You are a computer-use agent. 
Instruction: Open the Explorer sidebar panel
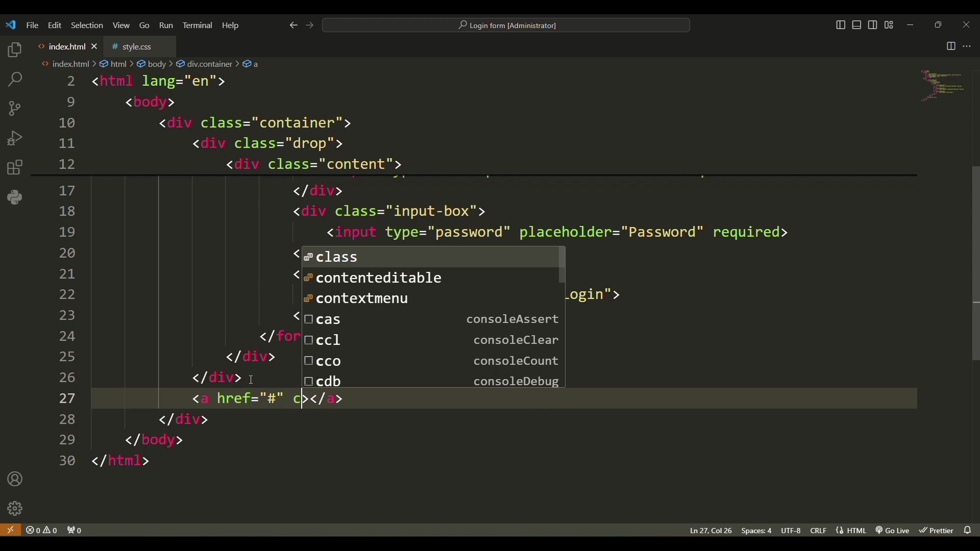15,51
